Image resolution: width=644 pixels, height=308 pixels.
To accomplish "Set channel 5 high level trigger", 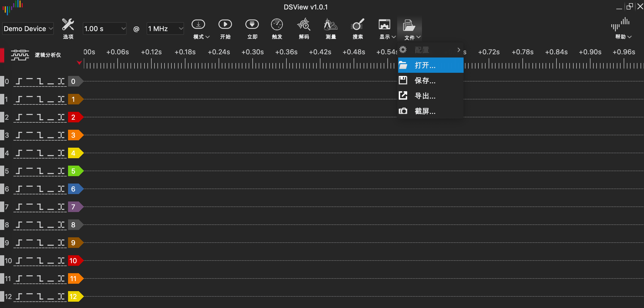I will [29, 169].
